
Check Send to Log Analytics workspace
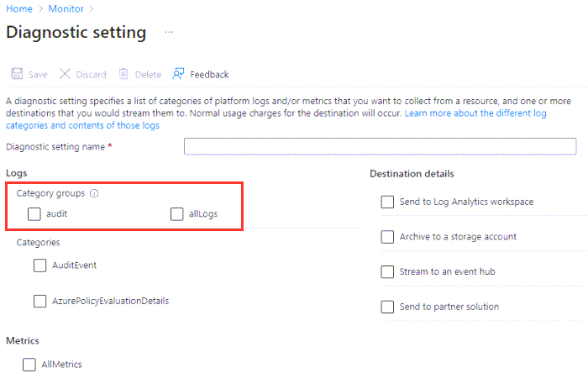pos(387,202)
